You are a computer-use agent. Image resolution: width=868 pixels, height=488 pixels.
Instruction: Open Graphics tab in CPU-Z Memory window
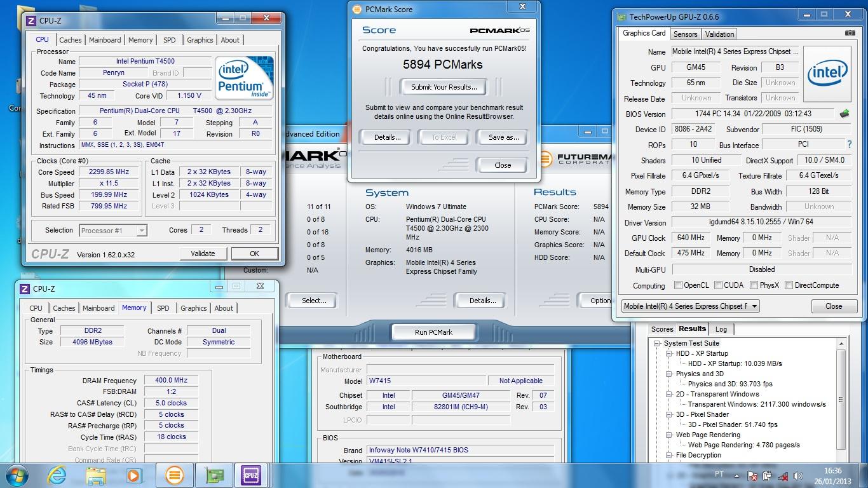[194, 308]
